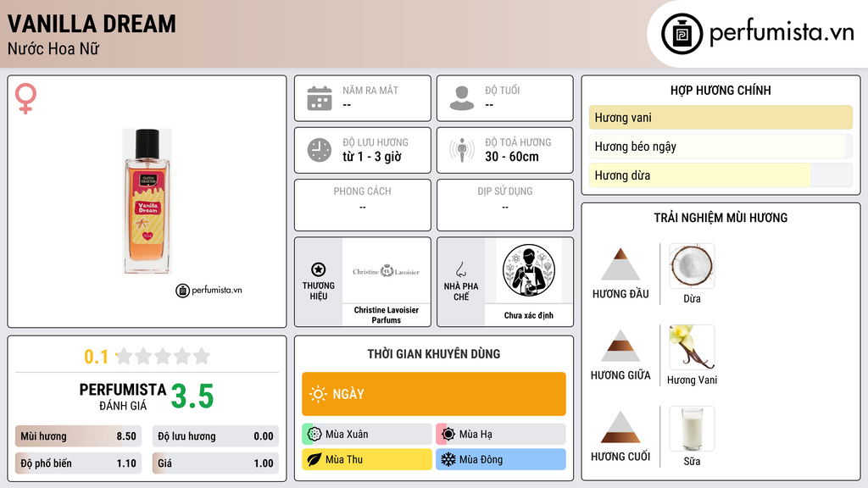
Task: Open the coconut Dừa note image
Action: 692,265
